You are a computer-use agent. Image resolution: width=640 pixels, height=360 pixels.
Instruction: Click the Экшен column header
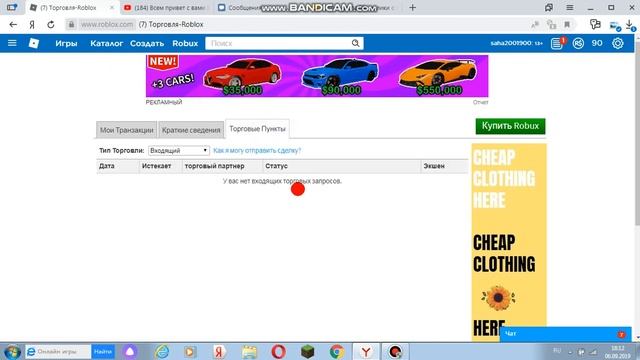click(x=434, y=166)
